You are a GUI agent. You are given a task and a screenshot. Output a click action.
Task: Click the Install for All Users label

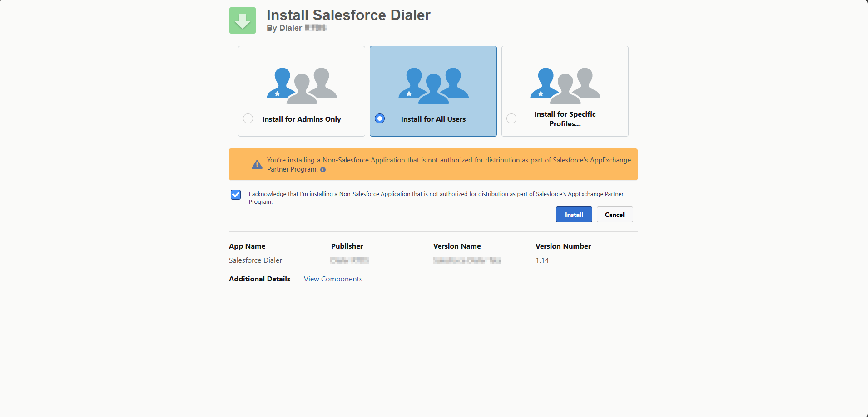pyautogui.click(x=433, y=119)
